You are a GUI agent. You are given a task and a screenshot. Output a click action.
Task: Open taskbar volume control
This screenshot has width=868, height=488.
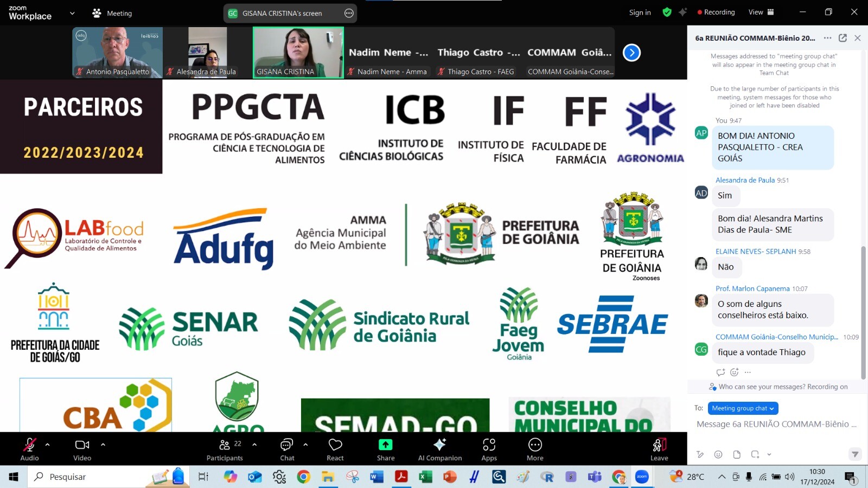790,477
